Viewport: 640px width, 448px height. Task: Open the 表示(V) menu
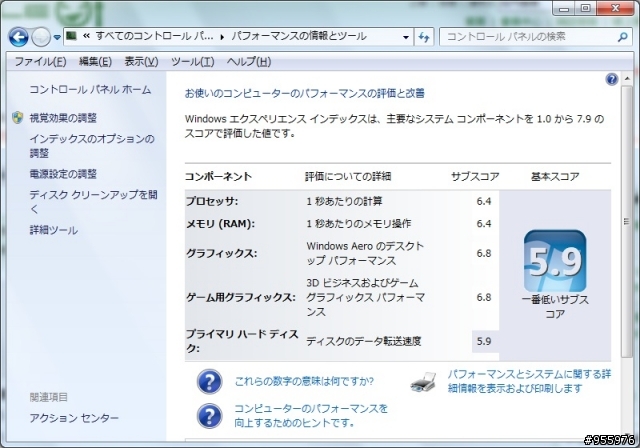141,62
